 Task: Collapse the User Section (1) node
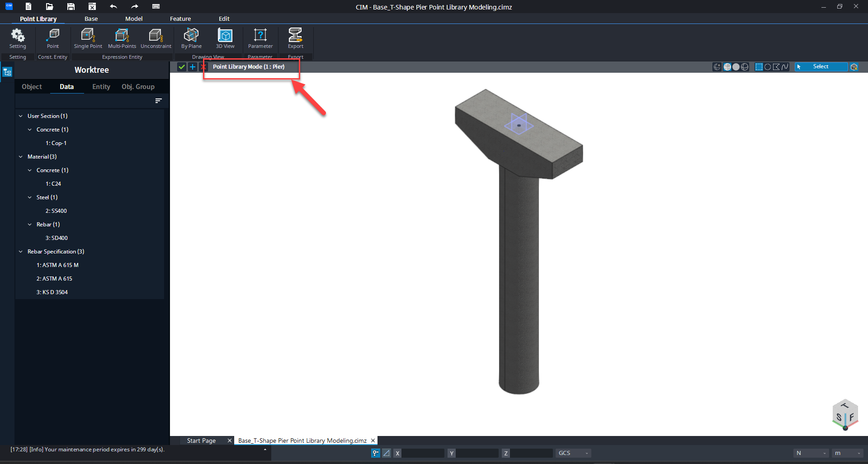(x=21, y=116)
